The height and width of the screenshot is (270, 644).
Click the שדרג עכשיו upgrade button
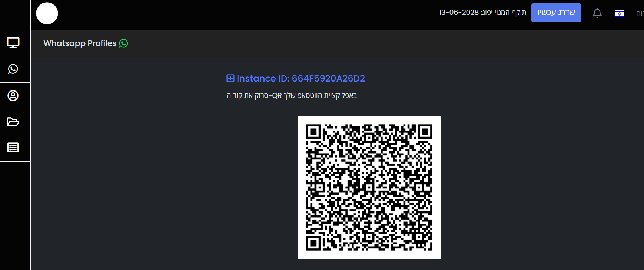tap(556, 13)
